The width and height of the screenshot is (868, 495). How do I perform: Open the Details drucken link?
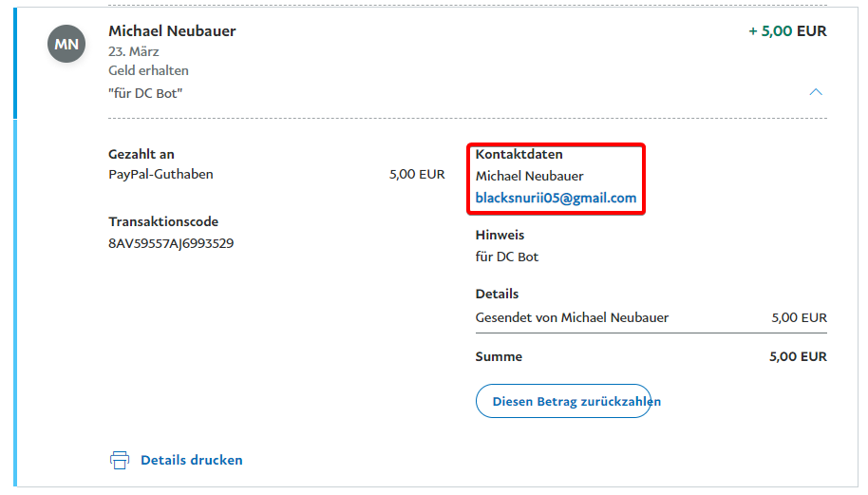pos(191,460)
